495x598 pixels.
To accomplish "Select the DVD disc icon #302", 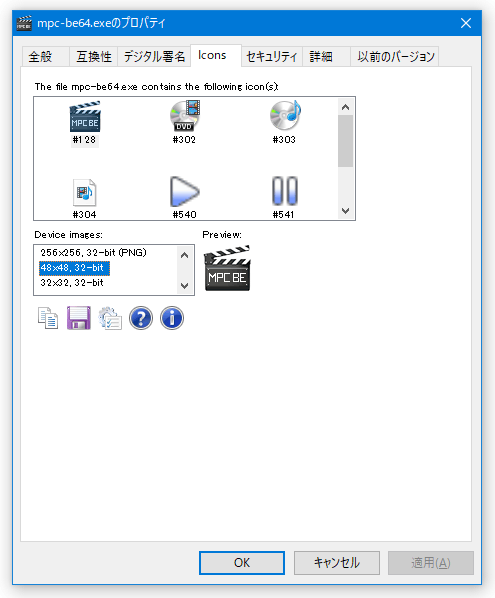I will pyautogui.click(x=185, y=116).
